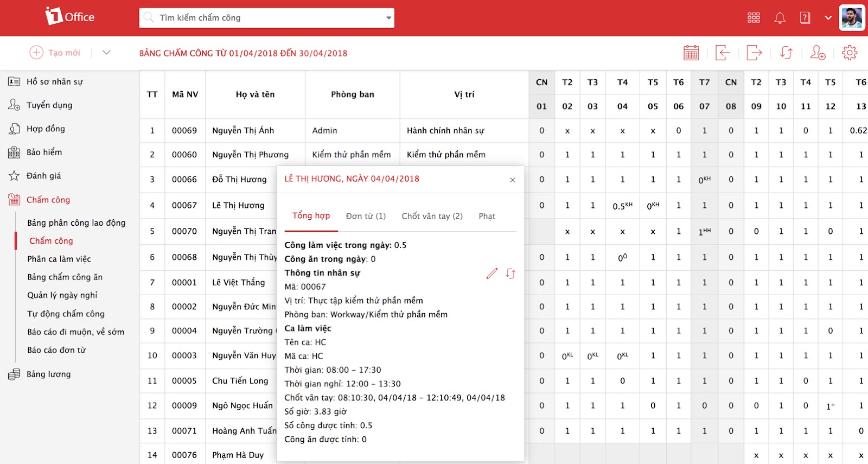
Task: Click the Đánh giá star icon
Action: coord(14,176)
